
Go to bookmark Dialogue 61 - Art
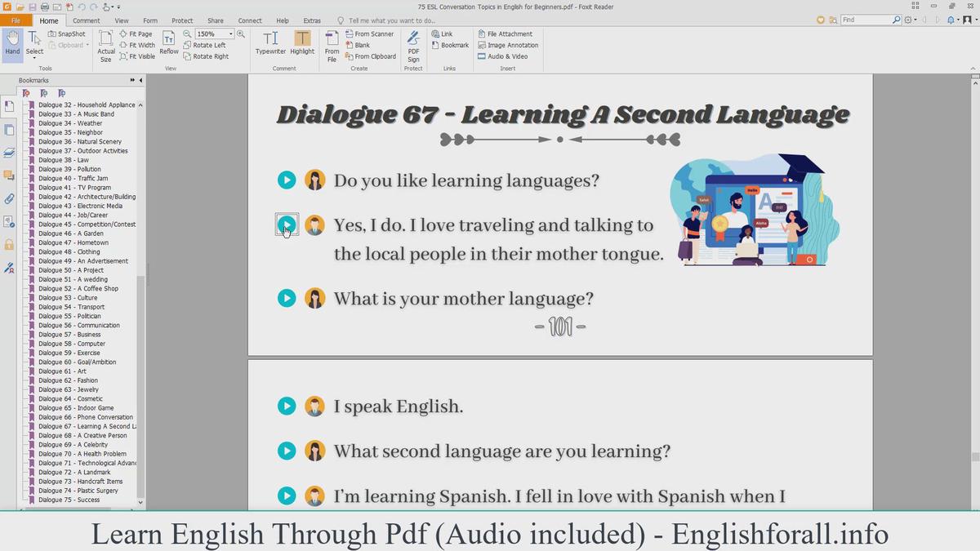coord(62,371)
